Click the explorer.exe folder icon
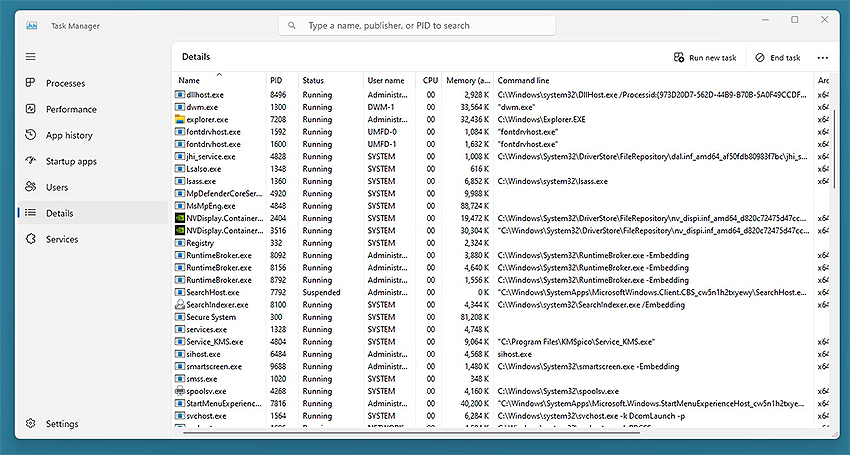 point(180,119)
